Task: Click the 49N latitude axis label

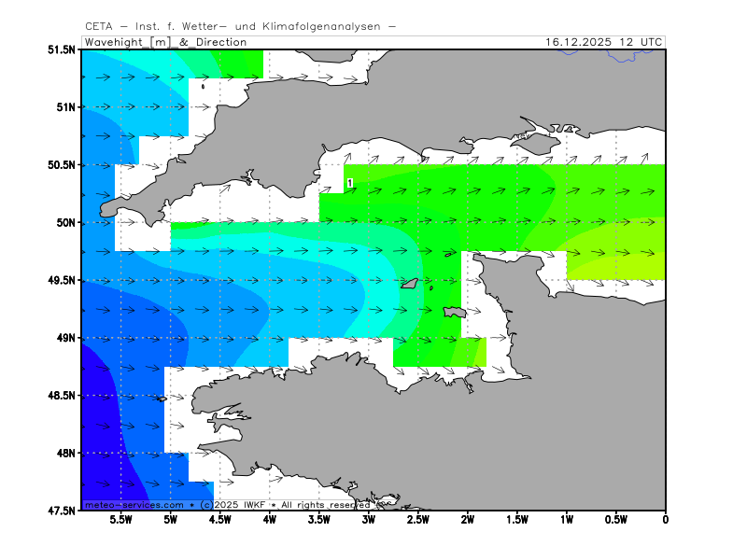Action: pos(64,338)
